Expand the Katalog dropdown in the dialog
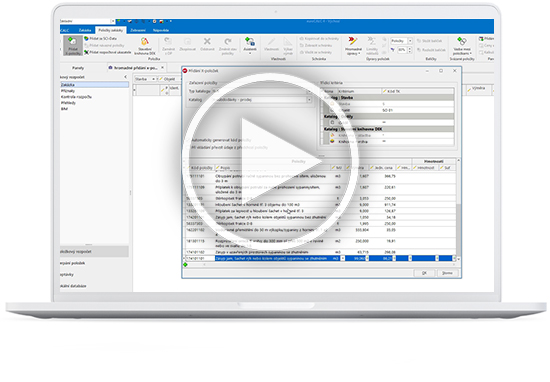Screen dimensions: 550x382 [309, 100]
